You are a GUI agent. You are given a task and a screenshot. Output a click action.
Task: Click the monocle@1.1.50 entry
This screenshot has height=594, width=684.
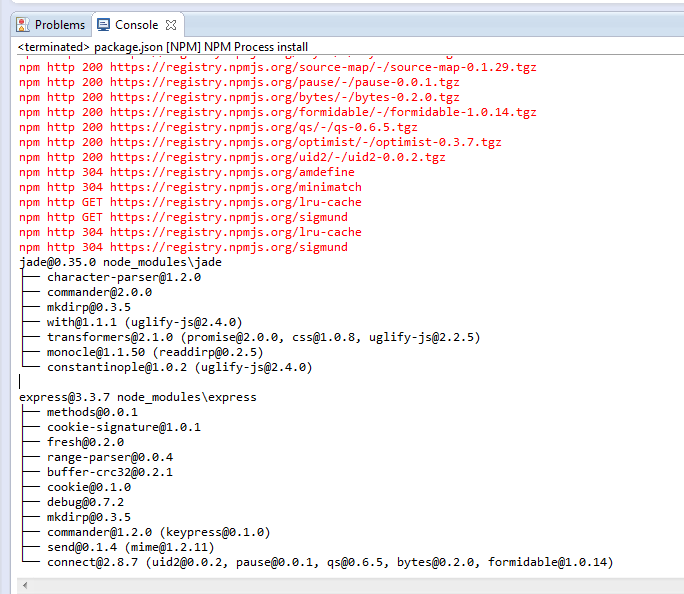[x=155, y=352]
